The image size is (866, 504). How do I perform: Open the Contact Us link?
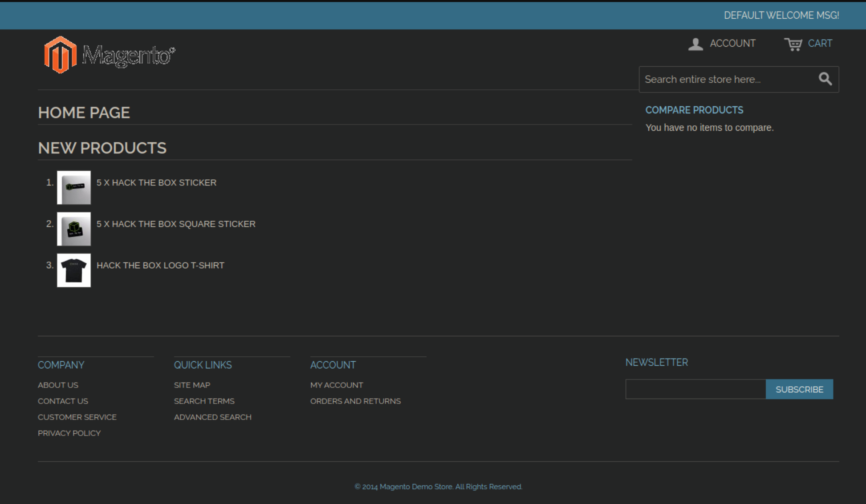(x=63, y=401)
